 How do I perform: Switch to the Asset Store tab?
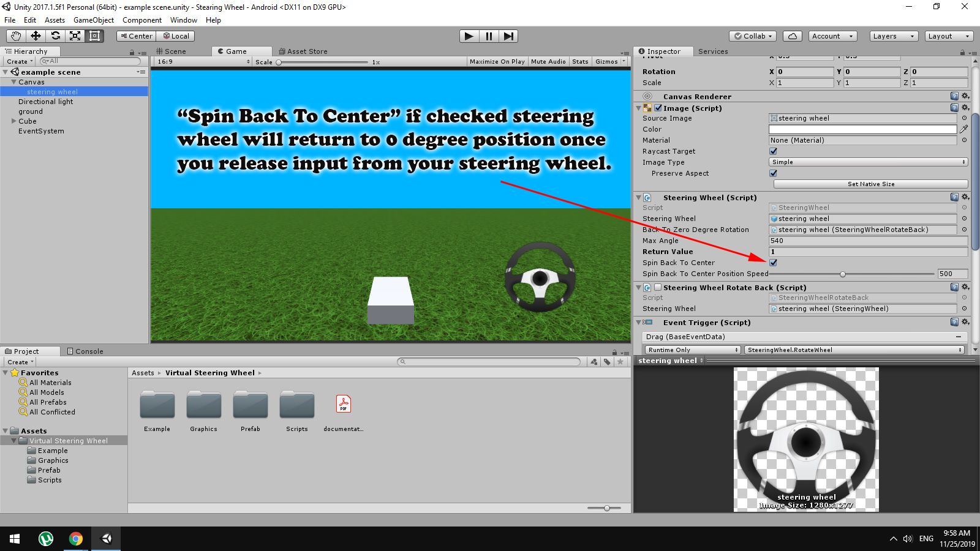[x=303, y=51]
